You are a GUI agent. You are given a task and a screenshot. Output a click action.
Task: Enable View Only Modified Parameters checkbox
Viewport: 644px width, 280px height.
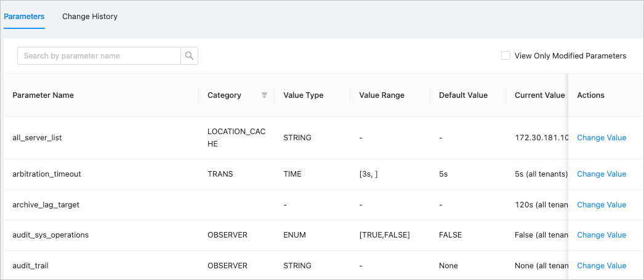[x=505, y=56]
